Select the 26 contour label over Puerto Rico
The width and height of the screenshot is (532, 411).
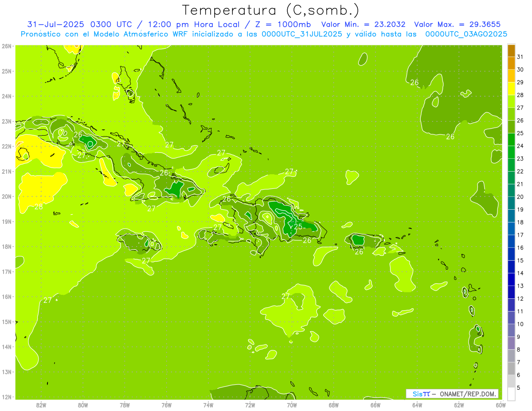359,252
